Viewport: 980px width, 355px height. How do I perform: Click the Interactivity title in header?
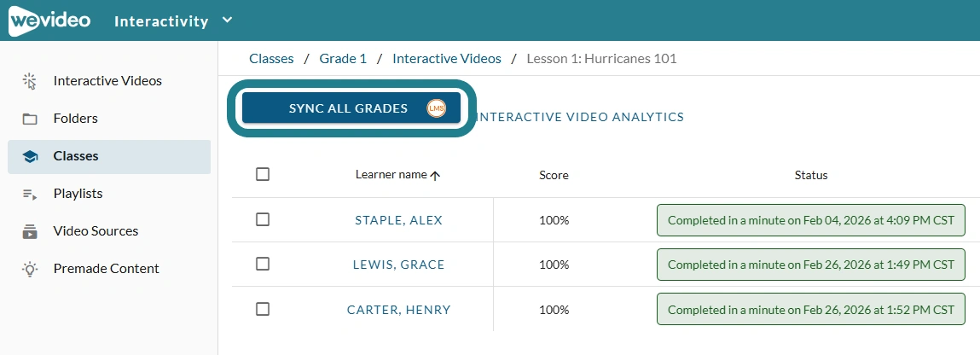[161, 21]
